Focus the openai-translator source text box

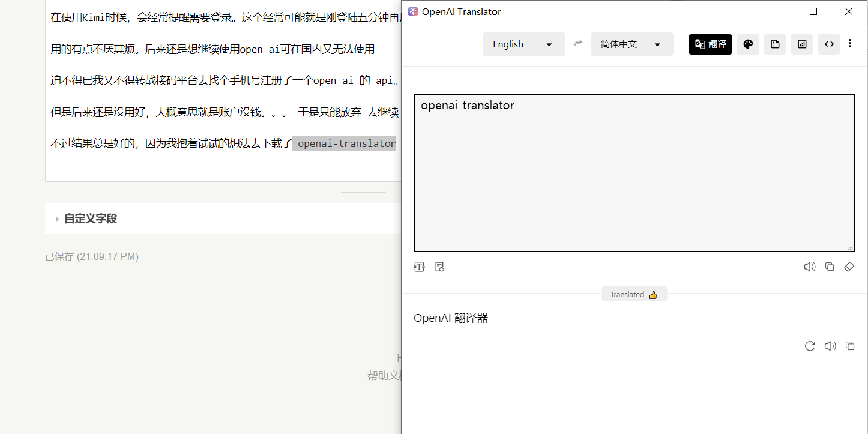[633, 173]
